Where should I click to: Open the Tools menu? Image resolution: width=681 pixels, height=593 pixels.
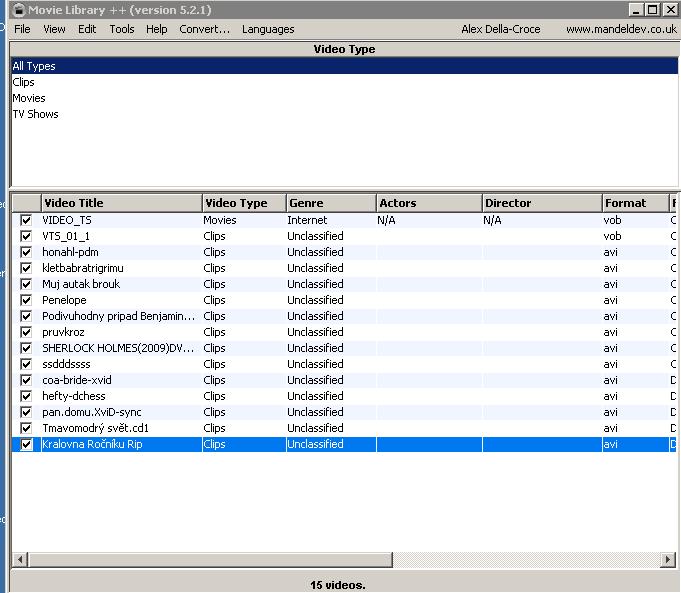pos(122,29)
